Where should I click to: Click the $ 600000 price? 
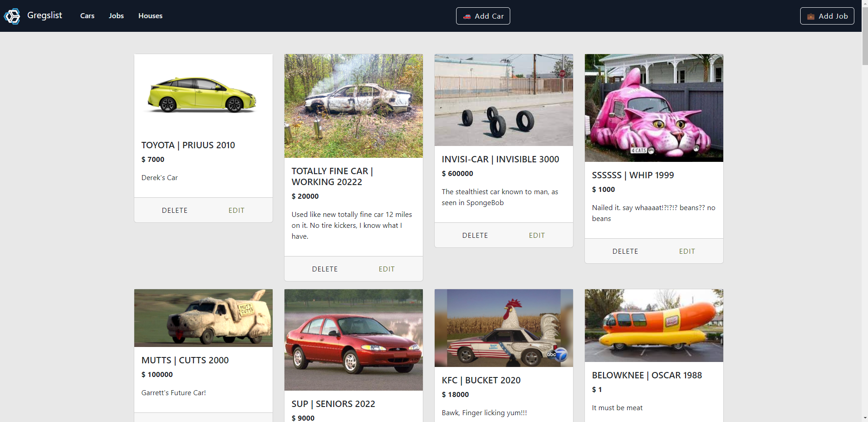point(457,174)
